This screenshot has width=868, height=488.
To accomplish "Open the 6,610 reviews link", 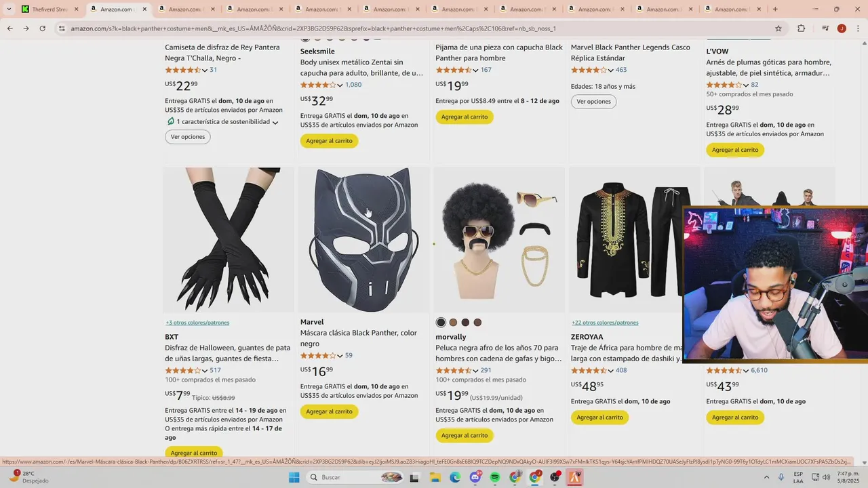I will [759, 371].
